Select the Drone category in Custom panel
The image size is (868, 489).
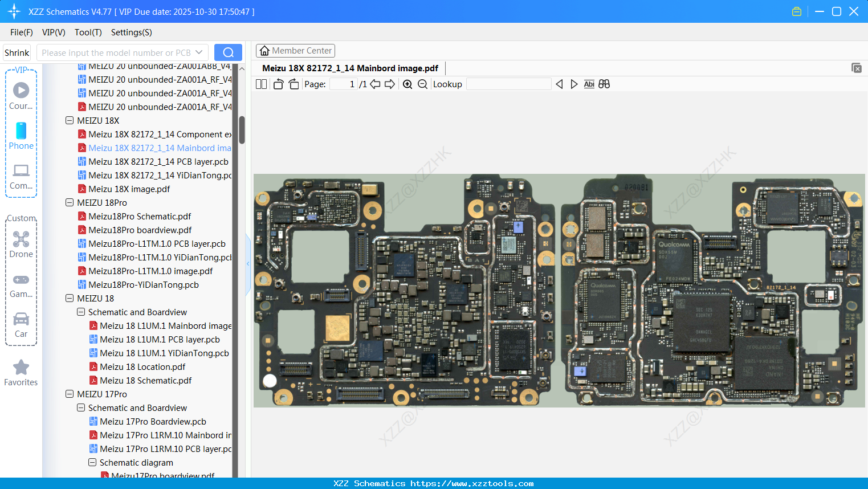coord(21,244)
